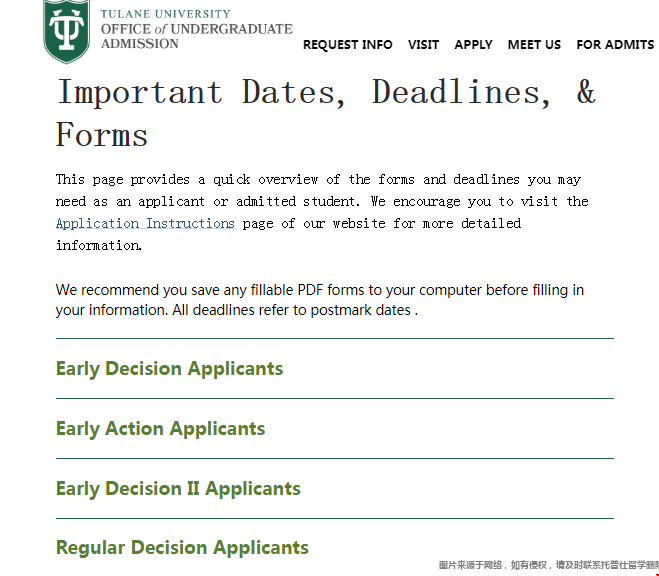659x576 pixels.
Task: Click the Tulane University wordmark text
Action: click(165, 15)
